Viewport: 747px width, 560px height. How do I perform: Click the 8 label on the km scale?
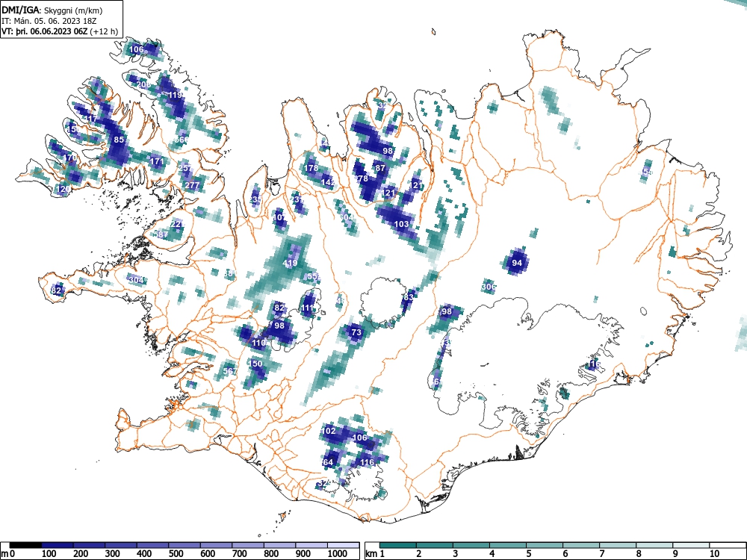coord(639,554)
